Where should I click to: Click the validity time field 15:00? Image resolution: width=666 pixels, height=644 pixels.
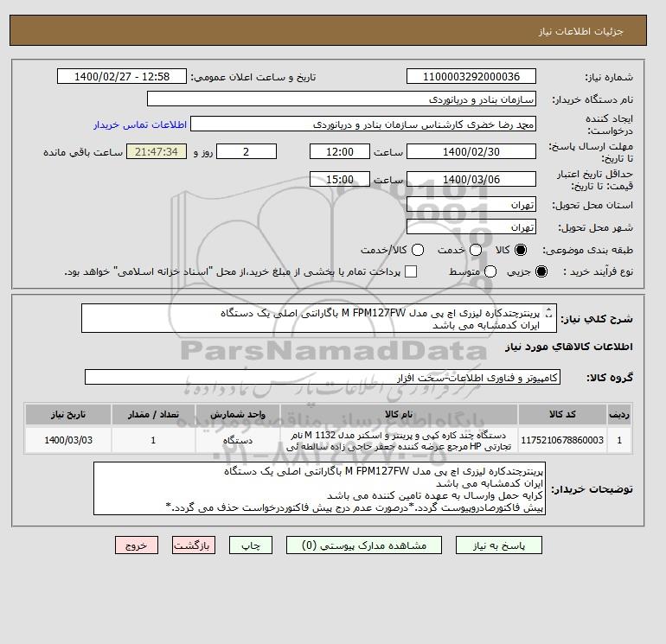tap(340, 179)
